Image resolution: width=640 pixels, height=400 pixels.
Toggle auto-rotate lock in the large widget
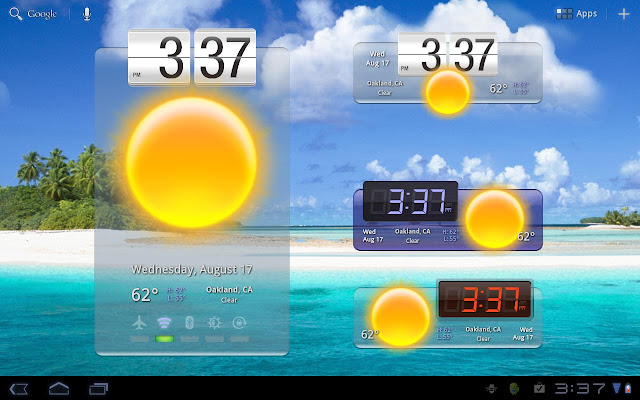[x=239, y=323]
